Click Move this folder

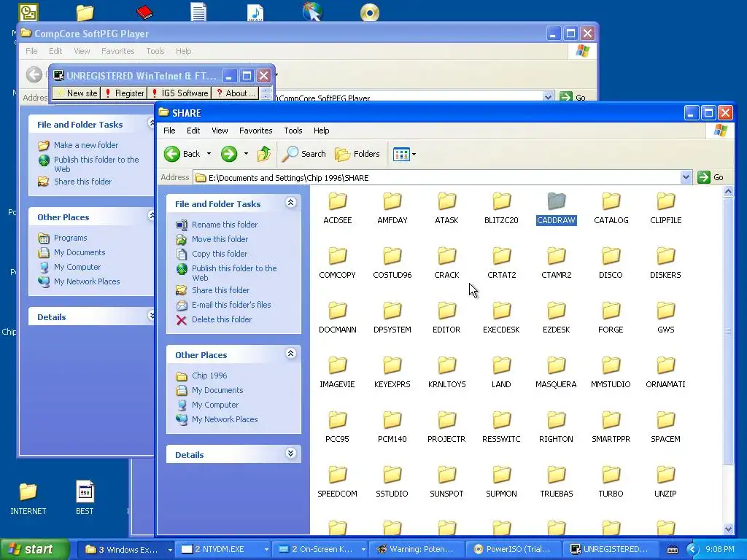220,239
